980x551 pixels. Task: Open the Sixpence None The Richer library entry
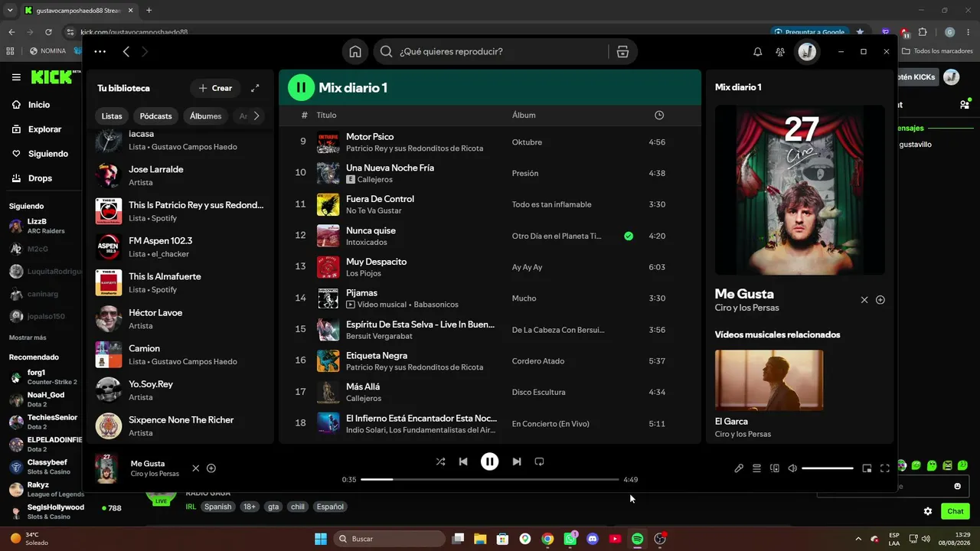click(181, 425)
